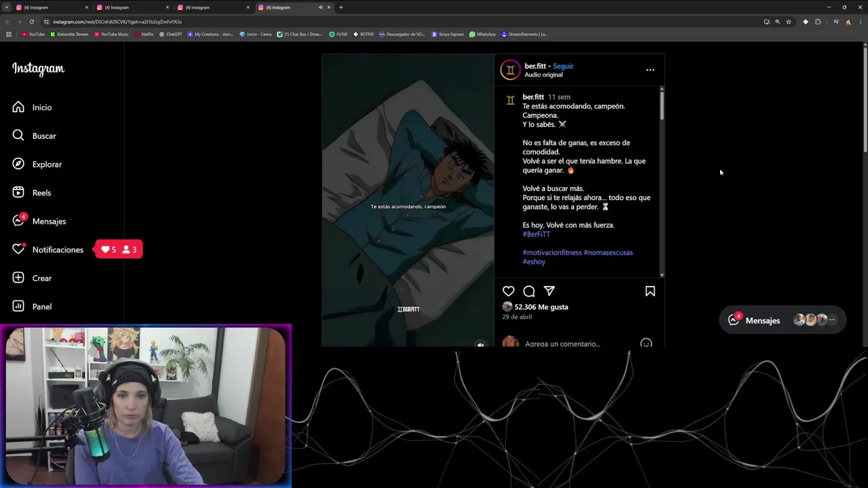
Task: Open the #nomasexcusas hashtag
Action: click(x=608, y=252)
